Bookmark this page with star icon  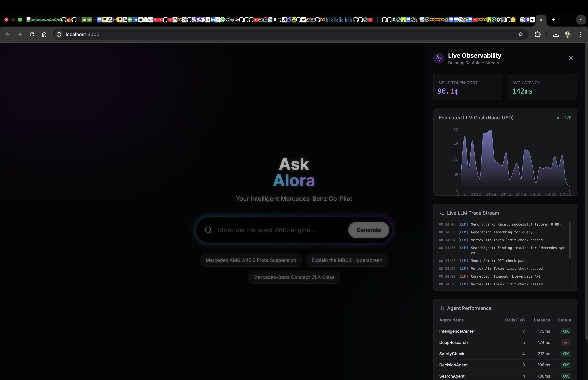click(x=520, y=34)
